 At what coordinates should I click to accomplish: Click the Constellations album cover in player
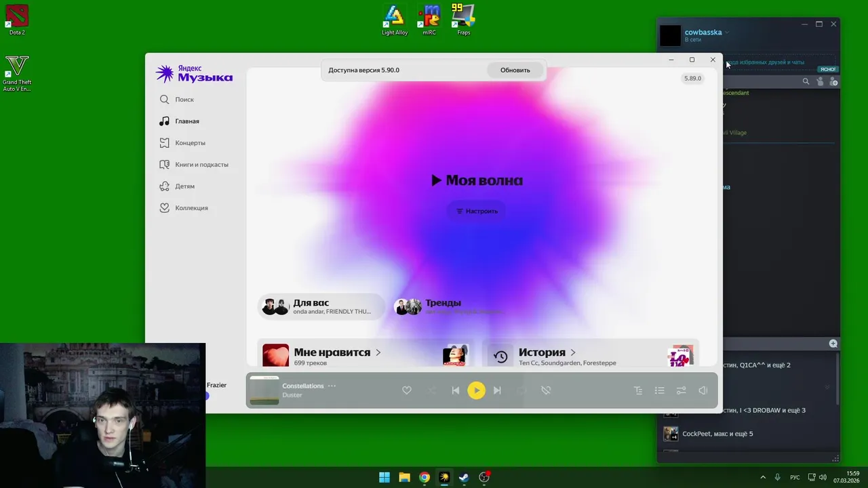[x=264, y=390]
